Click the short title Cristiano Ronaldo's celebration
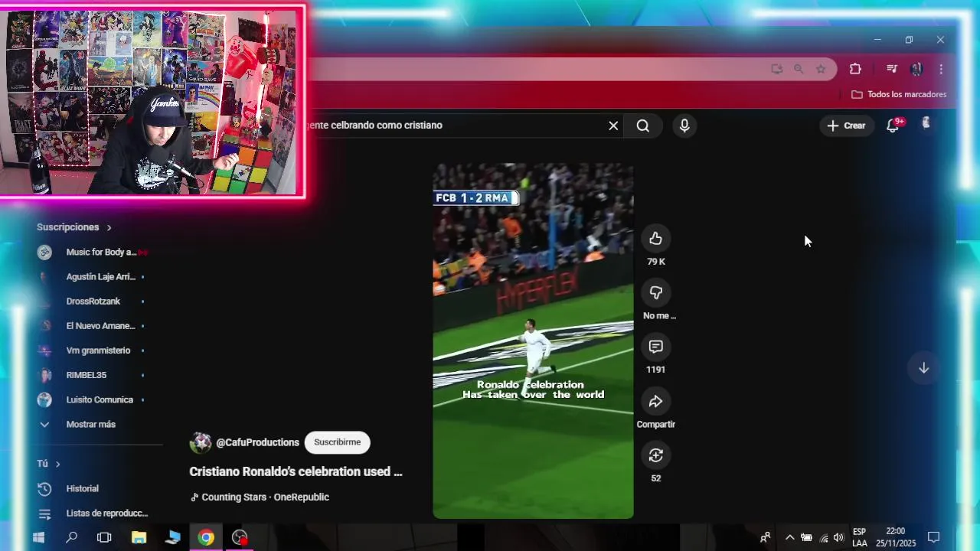The width and height of the screenshot is (980, 551). 296,471
